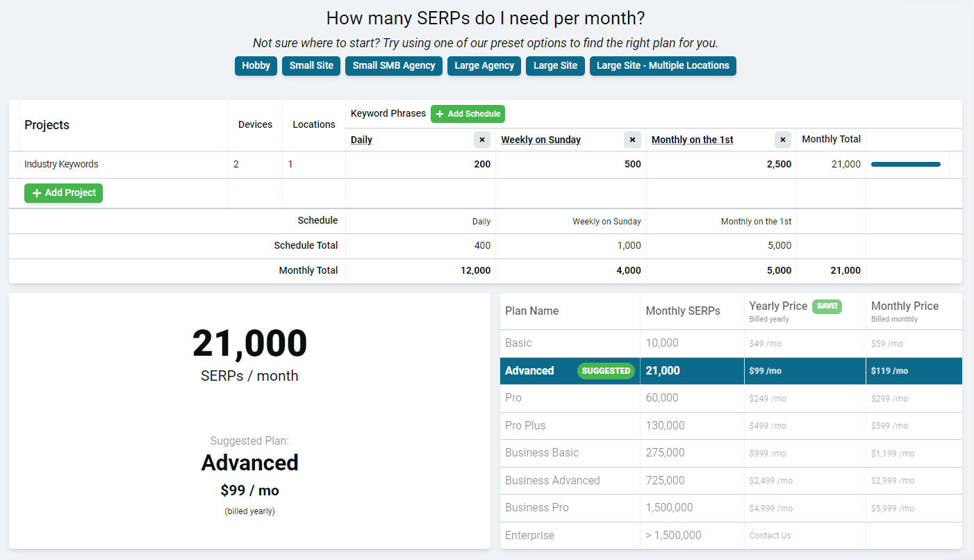
Task: Apply the Small SMB Agency preset
Action: click(394, 66)
